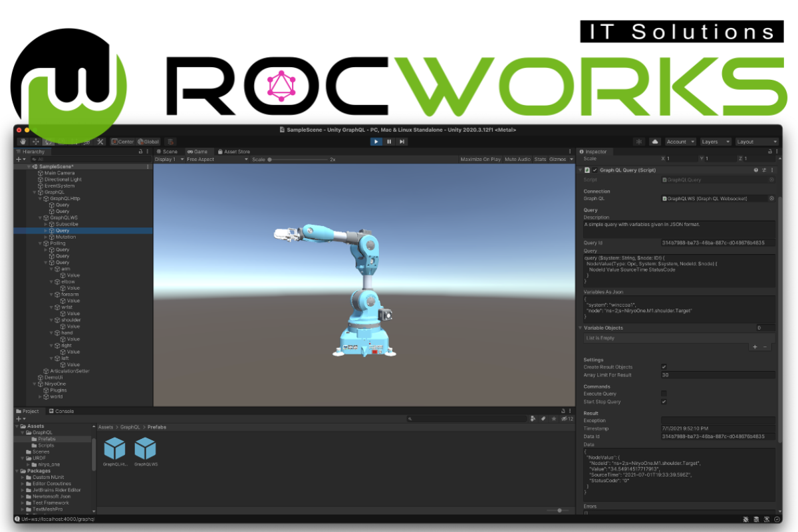
Task: Select the custom editor tools wrench icon
Action: pos(100,142)
